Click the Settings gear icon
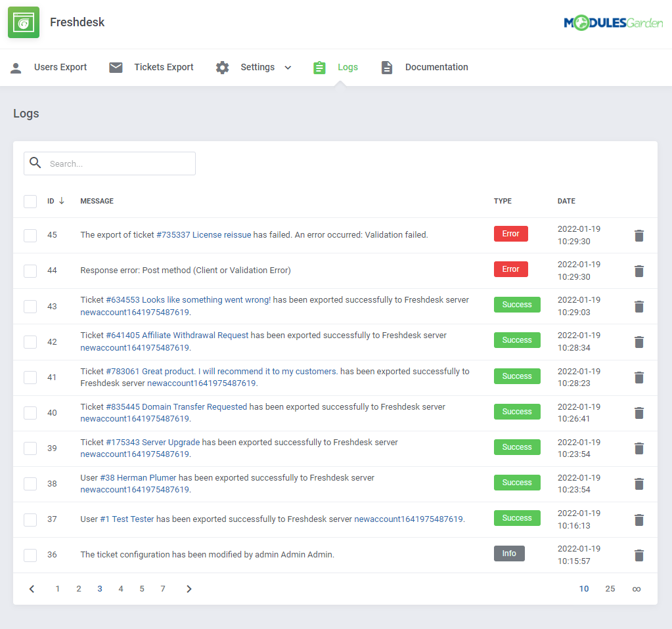The image size is (672, 629). [222, 67]
